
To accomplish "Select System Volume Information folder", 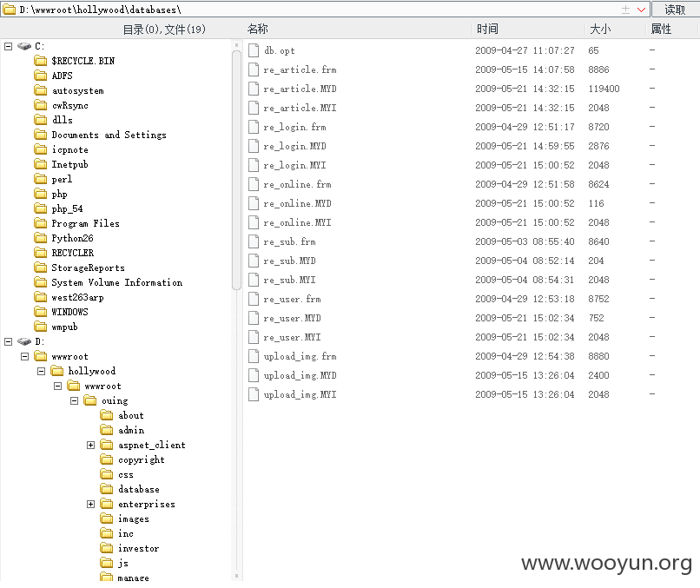I will point(117,282).
